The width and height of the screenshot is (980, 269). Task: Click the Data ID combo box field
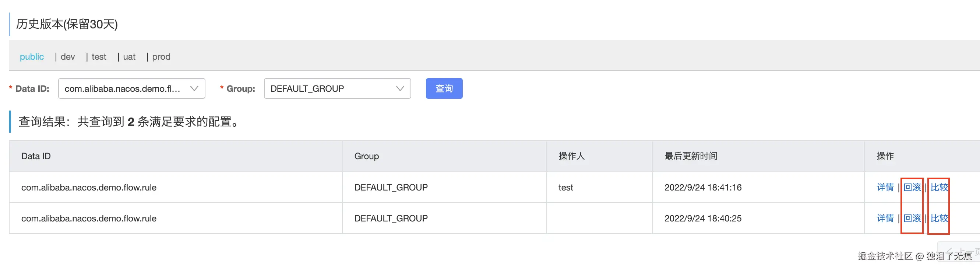tap(123, 88)
